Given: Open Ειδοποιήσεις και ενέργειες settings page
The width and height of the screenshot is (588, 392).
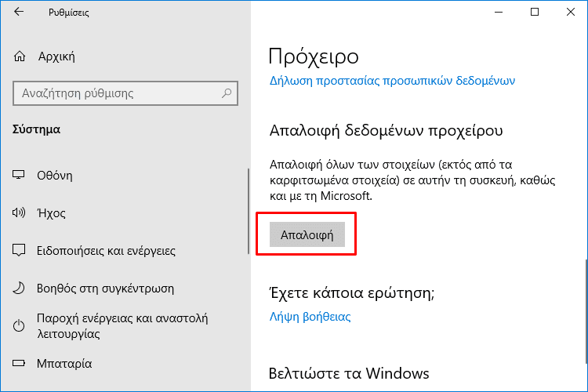Looking at the screenshot, I should tap(106, 251).
